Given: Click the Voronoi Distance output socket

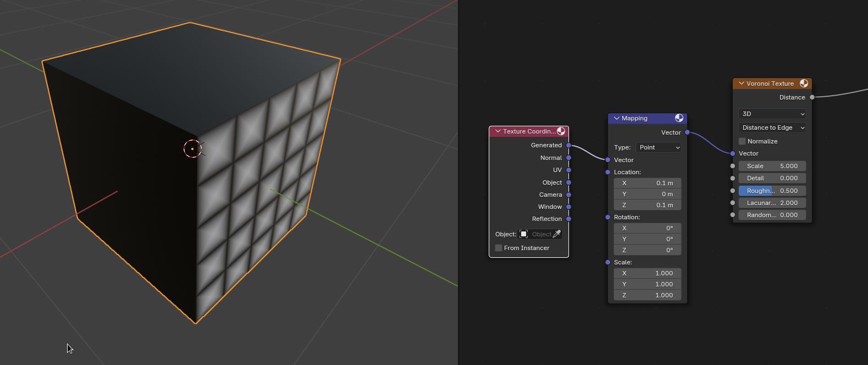Looking at the screenshot, I should 812,97.
